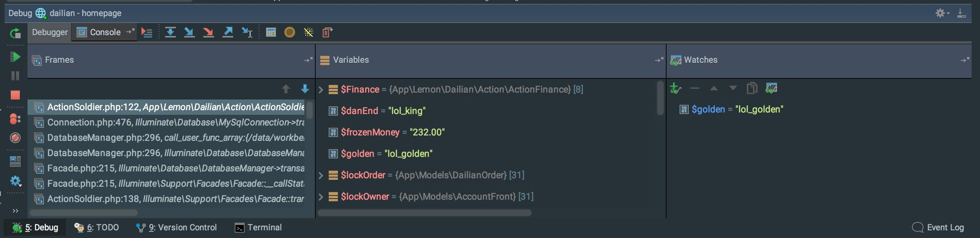980x238 pixels.
Task: Expand the $Finance variable node
Action: pos(321,90)
